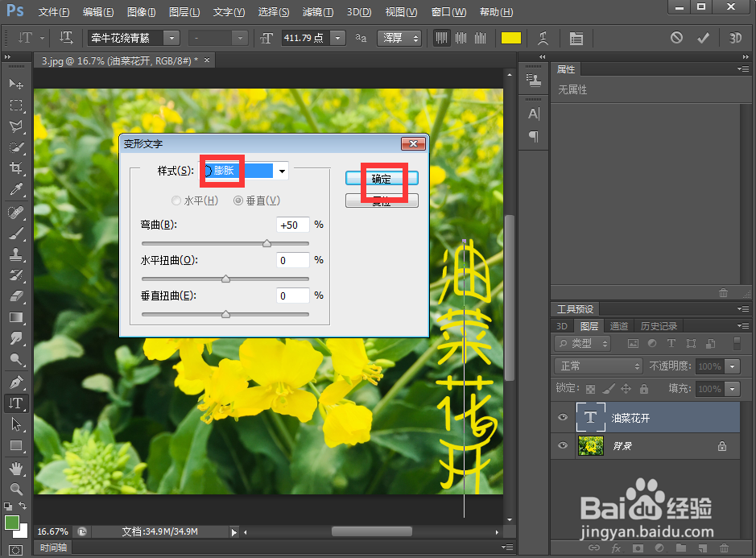
Task: Click the yellow text color swatch
Action: tap(511, 38)
